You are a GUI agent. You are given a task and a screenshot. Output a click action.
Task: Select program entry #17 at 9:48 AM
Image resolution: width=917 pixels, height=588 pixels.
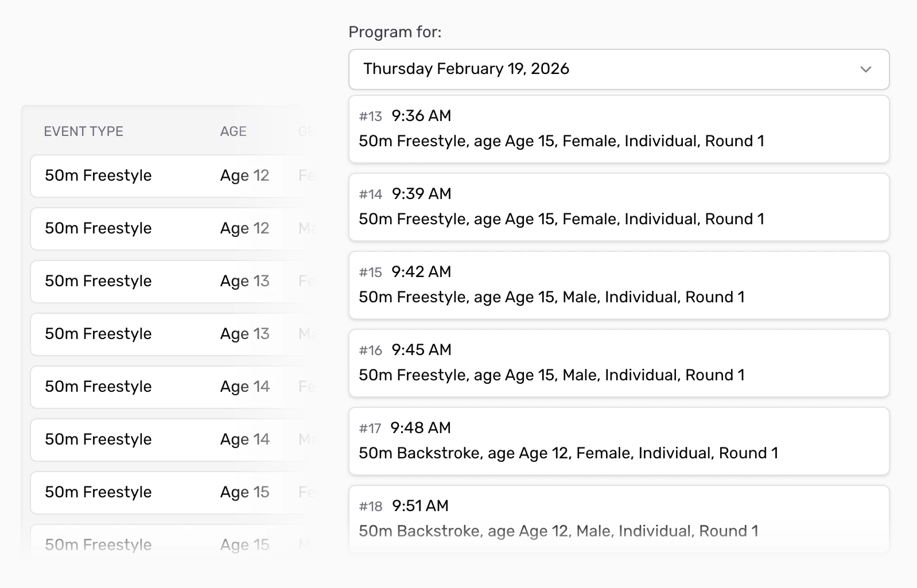point(619,441)
